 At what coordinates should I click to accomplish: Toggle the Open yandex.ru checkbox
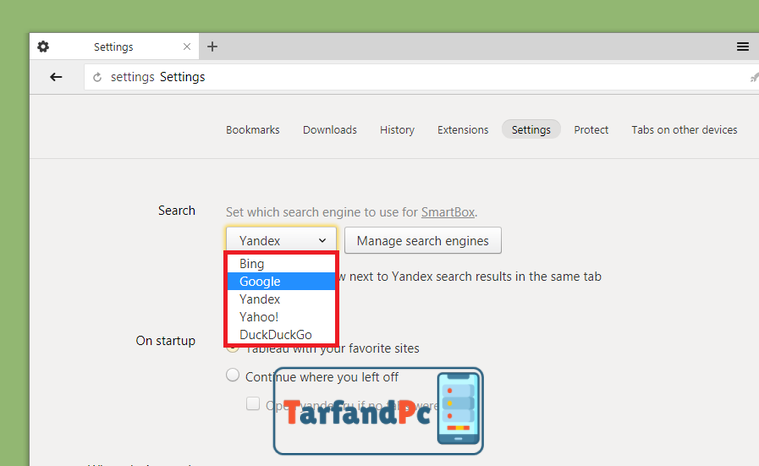[253, 404]
